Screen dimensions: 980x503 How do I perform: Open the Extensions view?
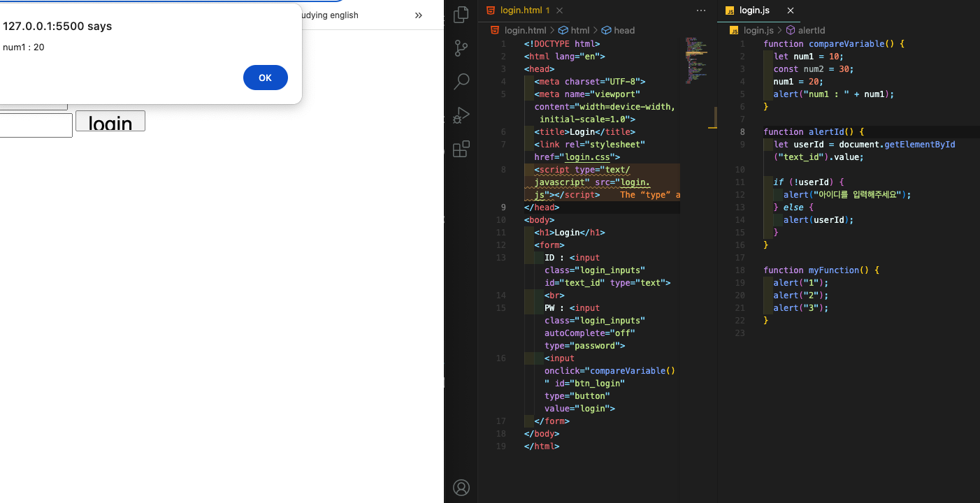coord(461,149)
